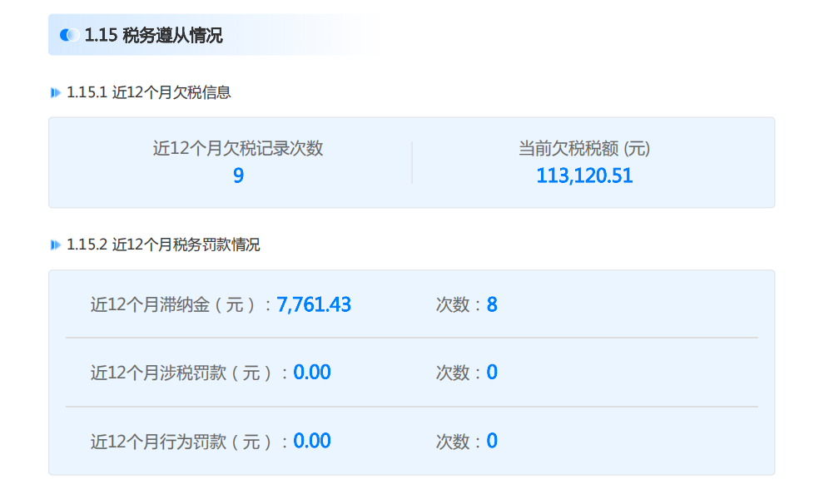Select the section title 1.15 税务遵从情况
Image resolution: width=824 pixels, height=504 pixels.
[x=153, y=35]
